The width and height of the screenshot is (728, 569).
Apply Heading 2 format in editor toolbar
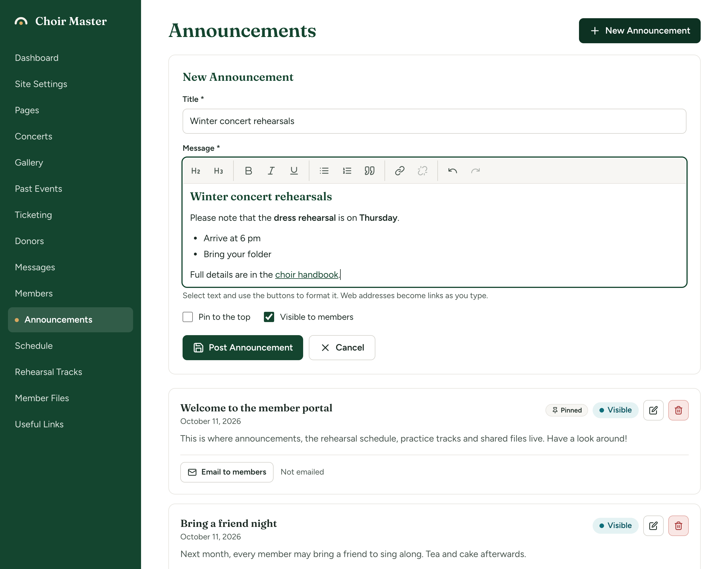point(196,171)
